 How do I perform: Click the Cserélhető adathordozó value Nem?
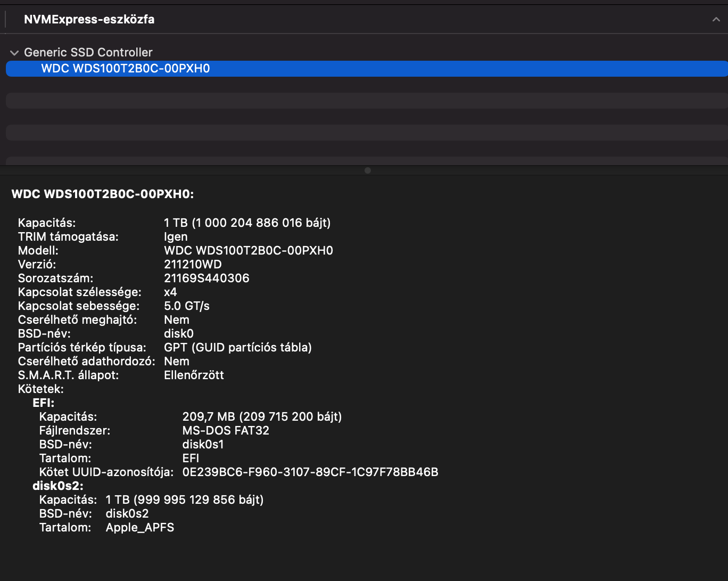(x=177, y=361)
